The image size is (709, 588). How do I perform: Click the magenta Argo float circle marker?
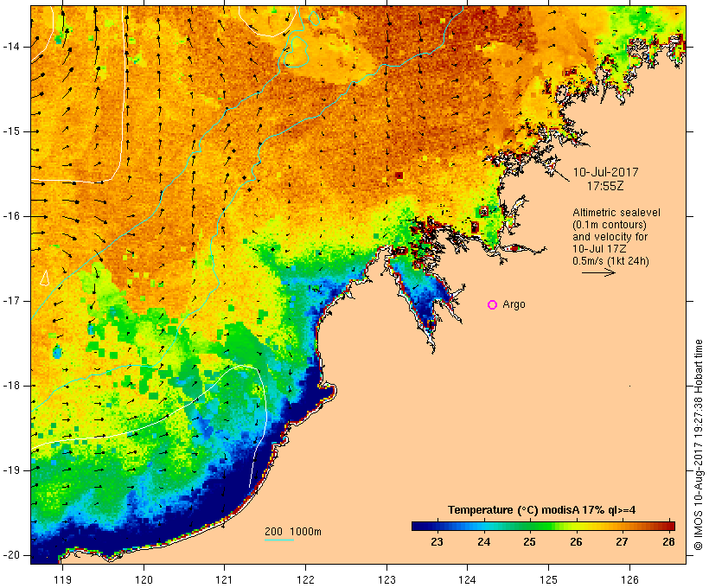[493, 305]
